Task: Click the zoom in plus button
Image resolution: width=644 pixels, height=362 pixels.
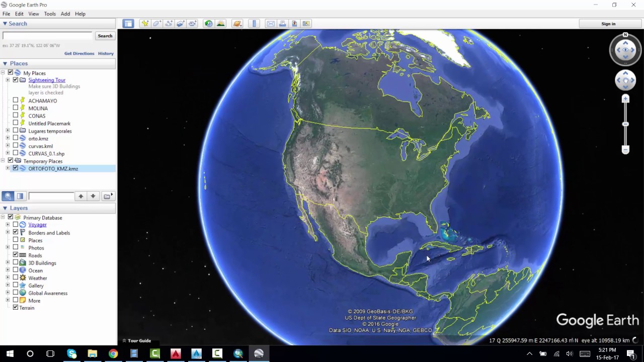Action: click(x=625, y=99)
